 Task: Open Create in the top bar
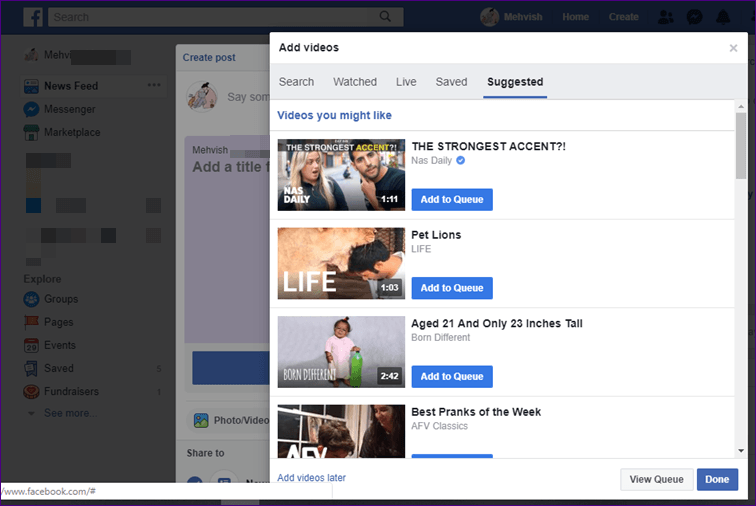click(x=623, y=17)
